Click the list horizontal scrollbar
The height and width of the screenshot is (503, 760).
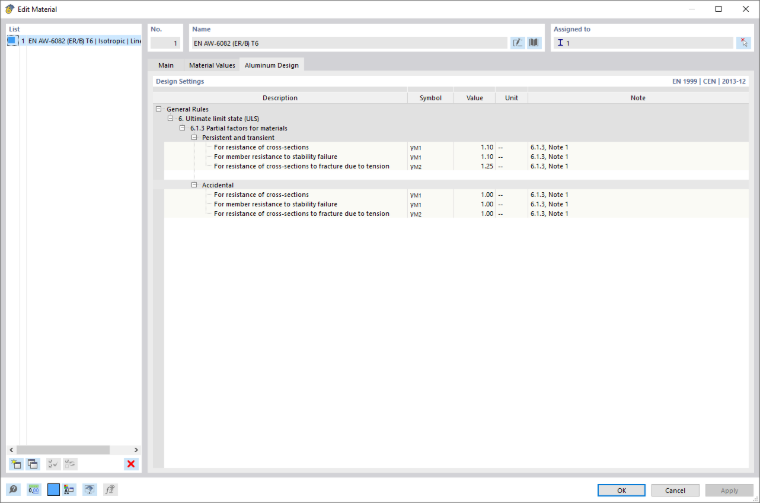coord(63,450)
